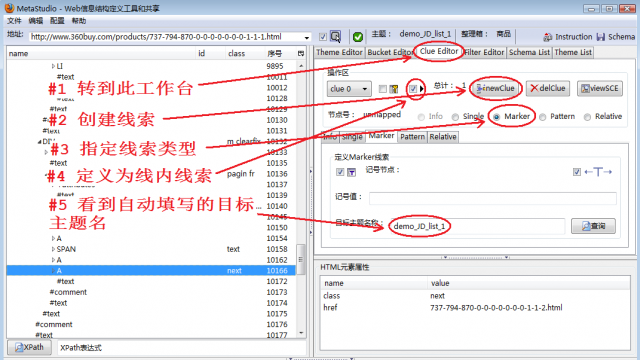Click the green checkmark status icon

(358, 37)
